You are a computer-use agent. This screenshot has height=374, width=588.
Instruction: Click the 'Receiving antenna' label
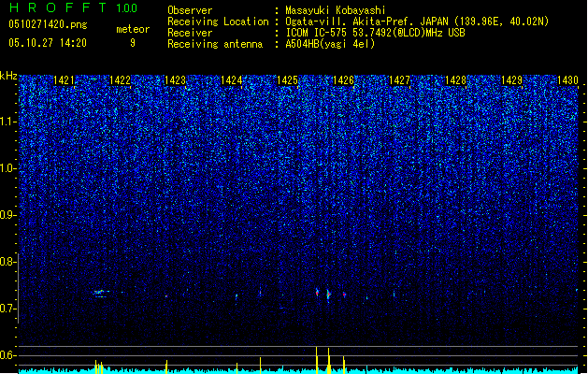215,44
